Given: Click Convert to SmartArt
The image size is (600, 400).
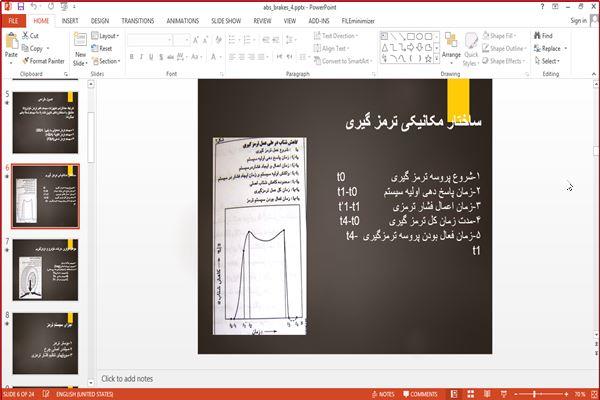Looking at the screenshot, I should click(x=342, y=61).
